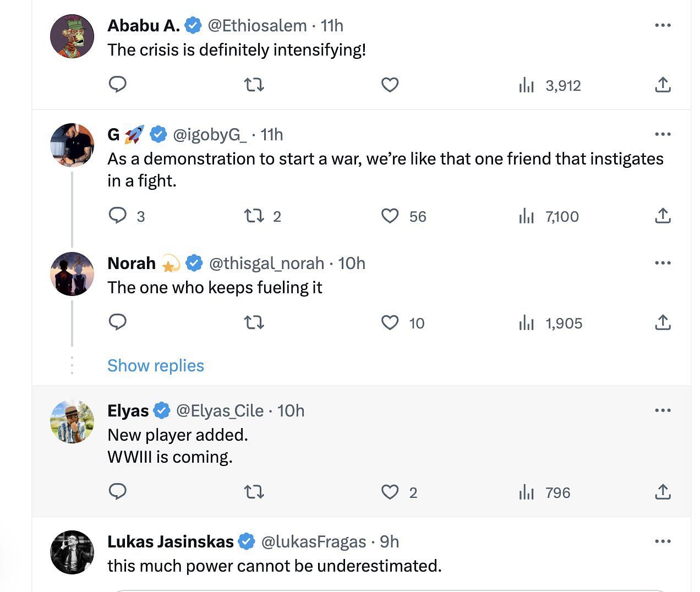
Task: Open Lukas Jasinskas profile name
Action: click(171, 541)
